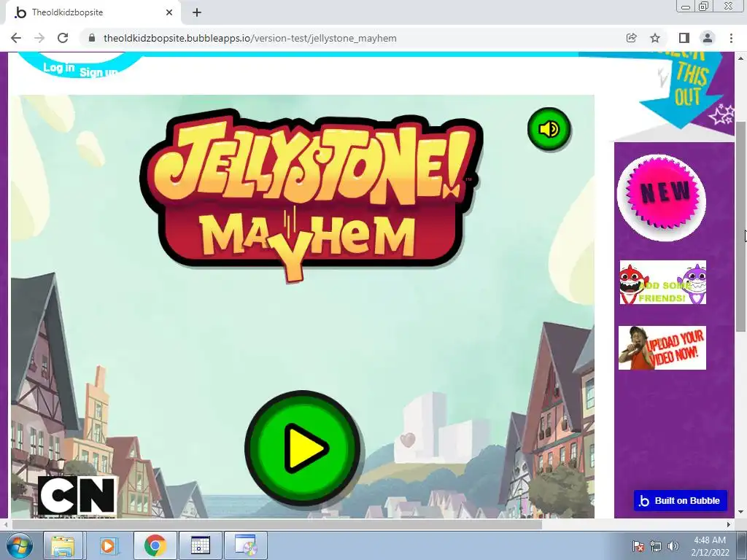This screenshot has height=560, width=747.
Task: Open the Upload Your Video Now banner
Action: pyautogui.click(x=662, y=348)
